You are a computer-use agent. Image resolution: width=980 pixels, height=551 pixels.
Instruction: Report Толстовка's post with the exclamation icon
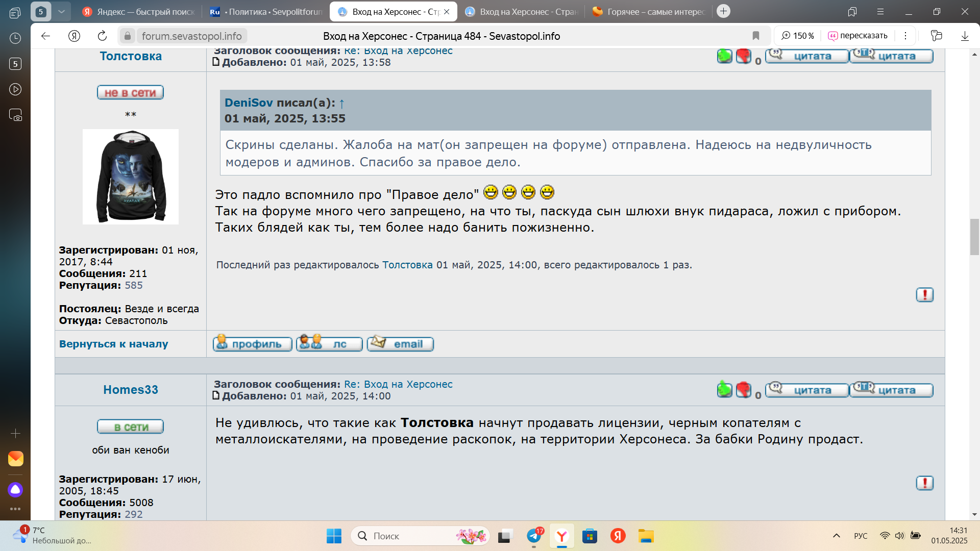click(x=924, y=295)
